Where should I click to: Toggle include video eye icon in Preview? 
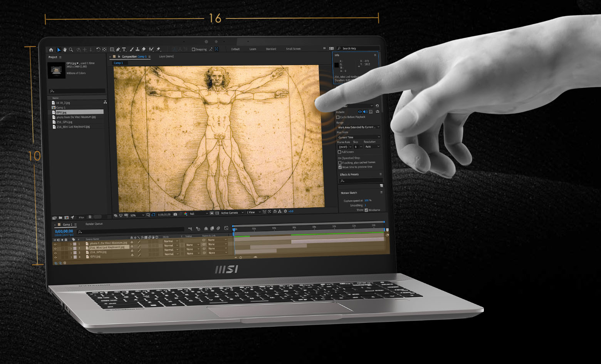point(360,112)
